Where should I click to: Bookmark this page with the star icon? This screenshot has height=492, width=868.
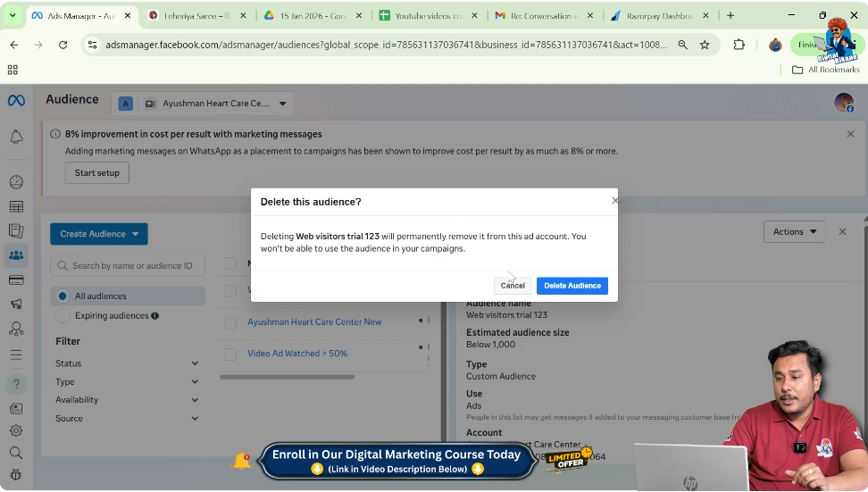tap(705, 45)
